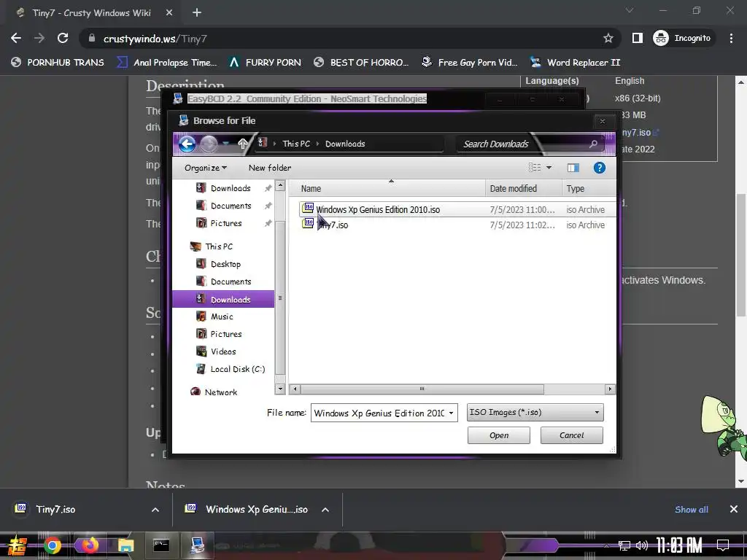This screenshot has height=560, width=747.
Task: Sort files by Name column header
Action: pyautogui.click(x=387, y=189)
